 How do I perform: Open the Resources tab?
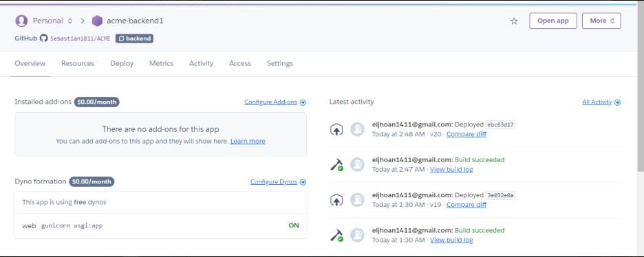(78, 63)
